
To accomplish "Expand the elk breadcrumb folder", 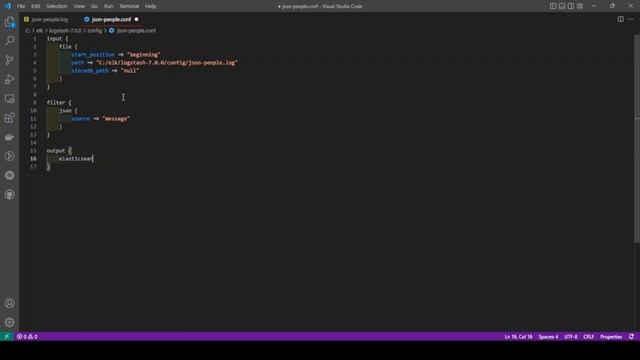I will (x=39, y=31).
